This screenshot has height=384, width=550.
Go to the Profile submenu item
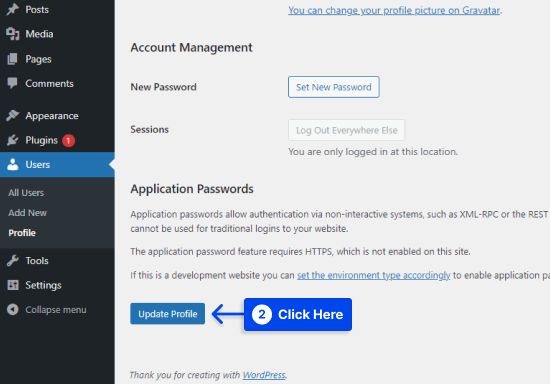click(22, 233)
